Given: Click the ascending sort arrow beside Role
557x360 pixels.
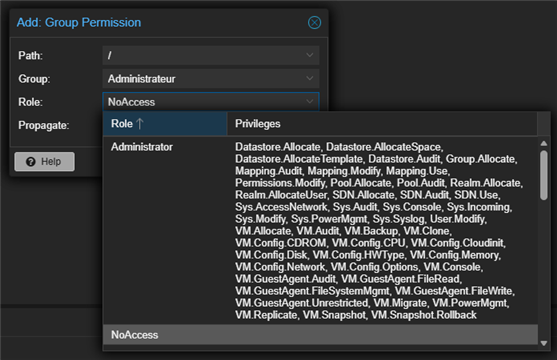Looking at the screenshot, I should pyautogui.click(x=140, y=124).
